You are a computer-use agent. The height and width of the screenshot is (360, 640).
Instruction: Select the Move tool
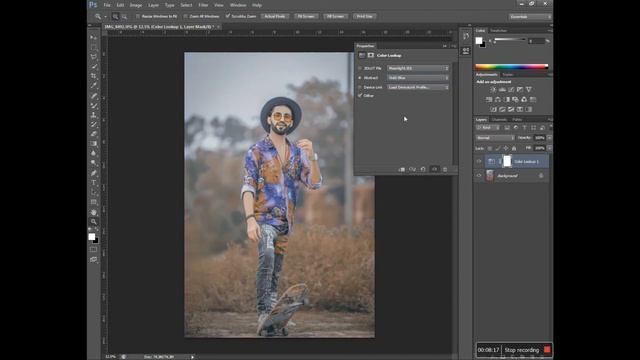tap(94, 37)
